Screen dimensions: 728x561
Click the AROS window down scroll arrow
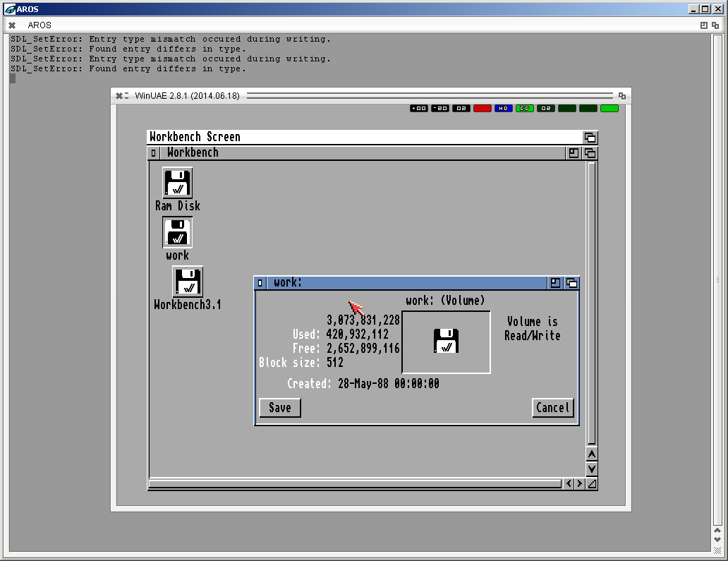click(717, 540)
